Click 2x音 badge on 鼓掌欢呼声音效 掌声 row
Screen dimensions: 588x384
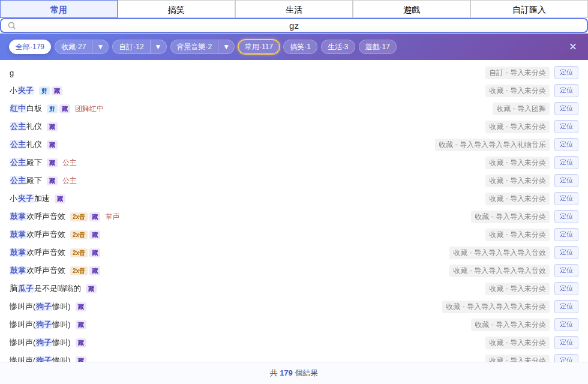point(79,217)
